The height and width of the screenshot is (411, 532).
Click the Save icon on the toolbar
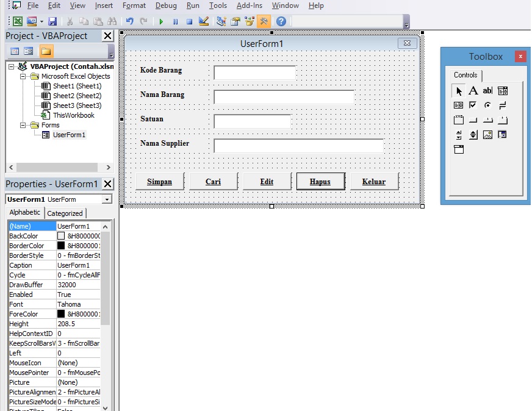point(54,21)
